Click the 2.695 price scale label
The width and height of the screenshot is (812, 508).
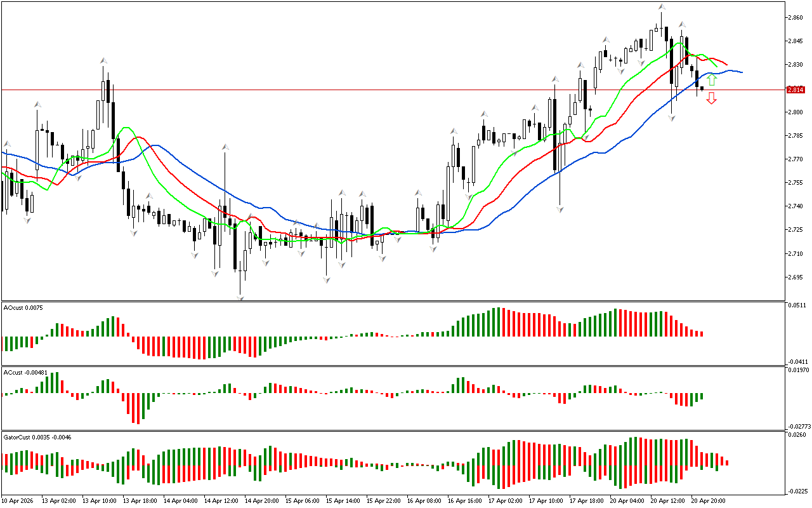tap(797, 277)
